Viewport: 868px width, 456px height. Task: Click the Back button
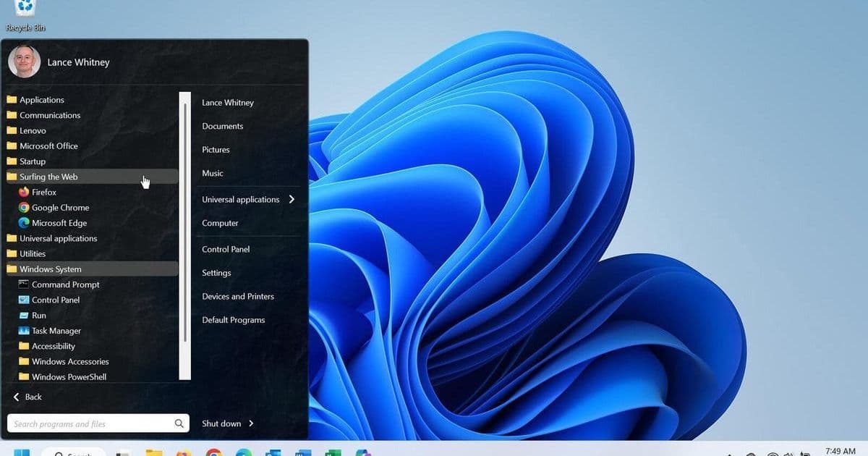click(x=27, y=397)
